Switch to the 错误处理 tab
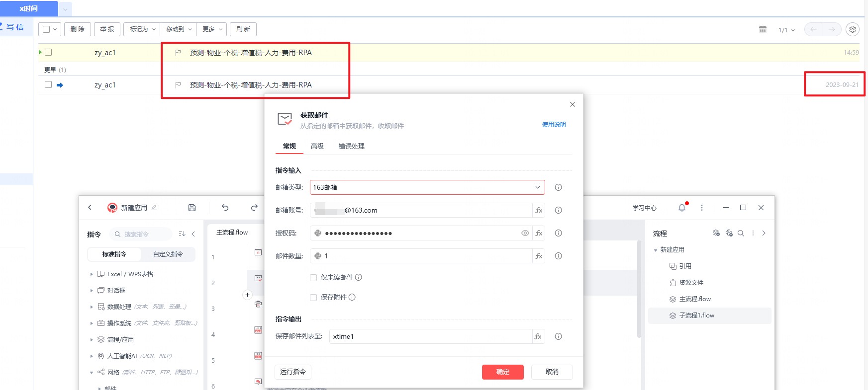868x390 pixels. coord(352,146)
